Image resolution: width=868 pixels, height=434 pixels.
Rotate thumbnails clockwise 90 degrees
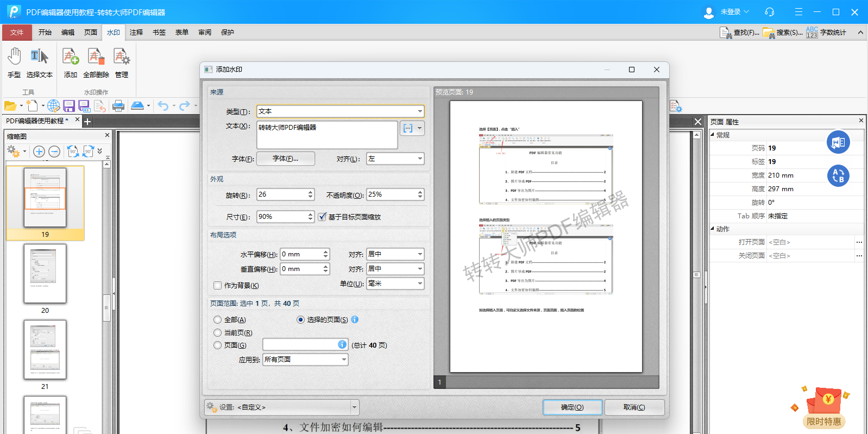coord(88,152)
